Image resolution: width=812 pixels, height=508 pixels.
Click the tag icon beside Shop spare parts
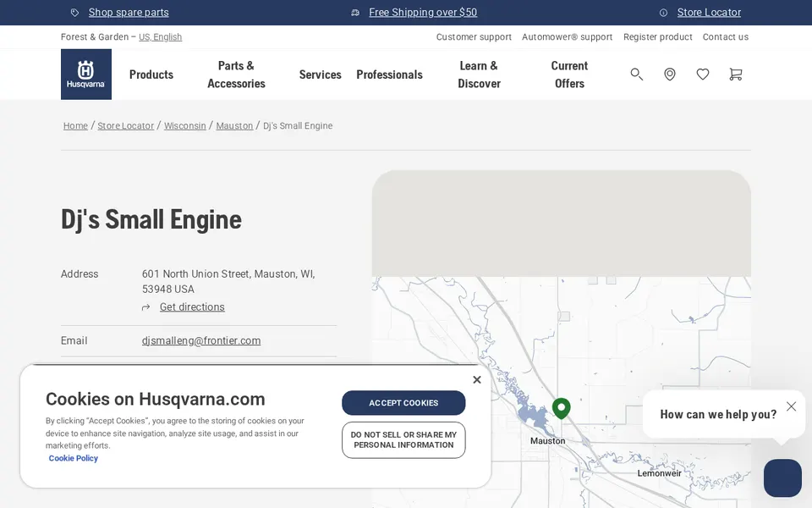tap(75, 13)
